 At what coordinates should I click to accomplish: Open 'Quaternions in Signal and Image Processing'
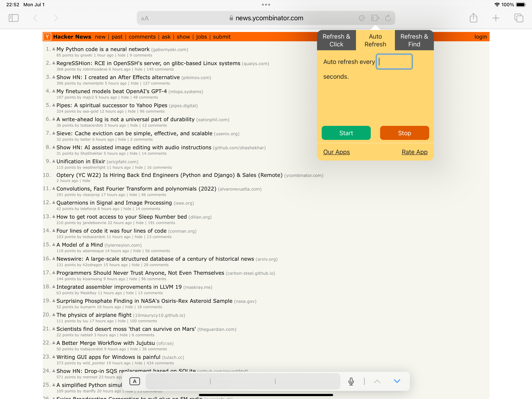(x=114, y=203)
